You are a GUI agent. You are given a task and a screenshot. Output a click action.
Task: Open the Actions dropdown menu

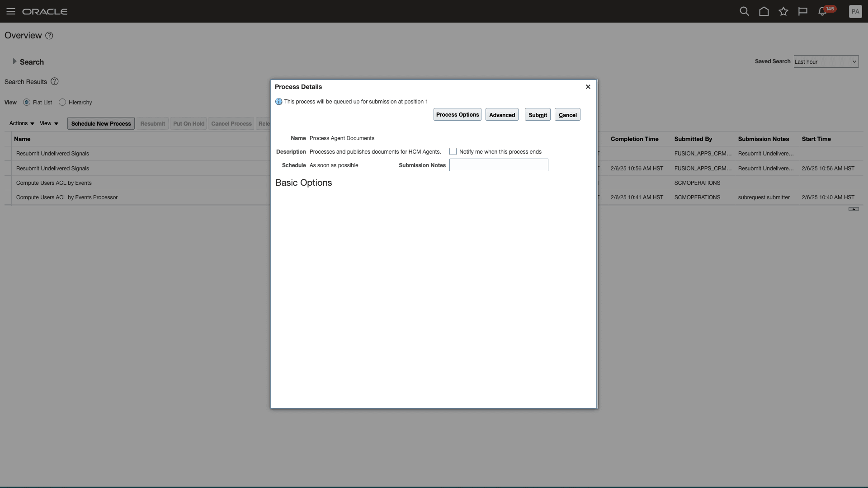pyautogui.click(x=22, y=123)
